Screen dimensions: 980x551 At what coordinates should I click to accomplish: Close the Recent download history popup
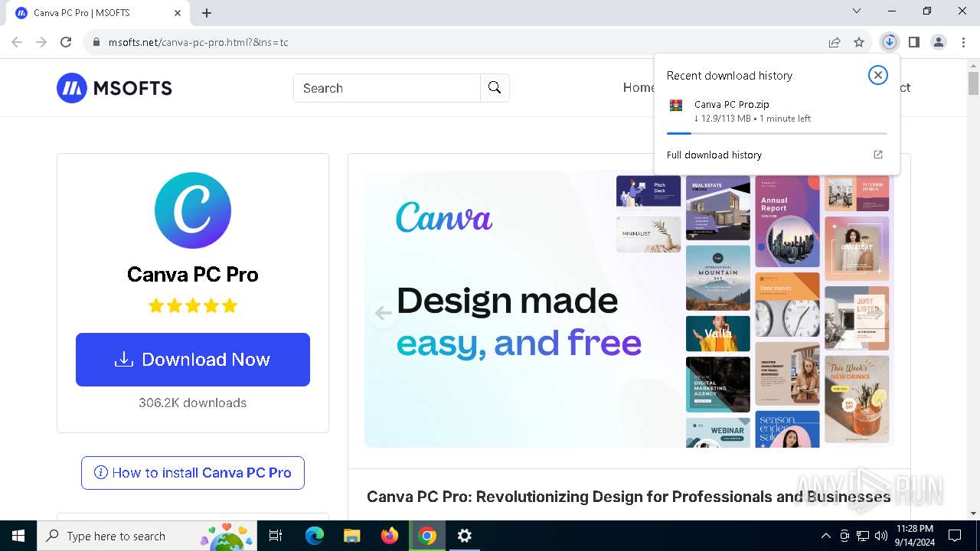[878, 75]
